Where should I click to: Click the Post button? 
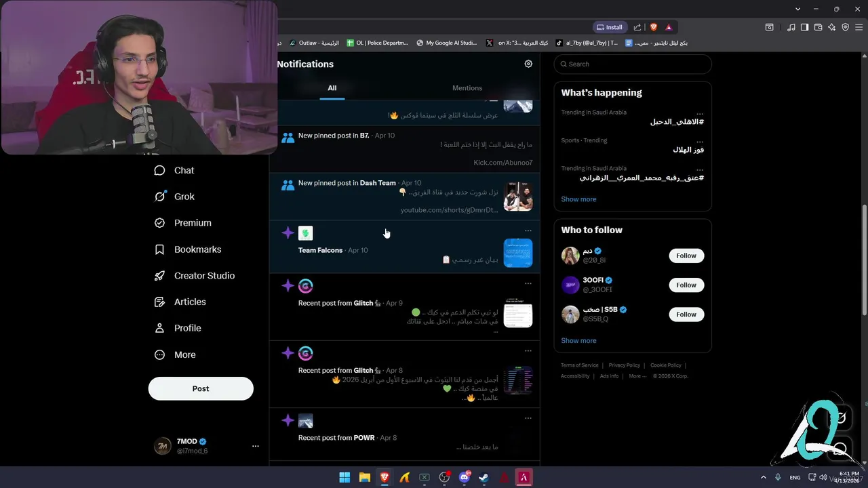[201, 388]
